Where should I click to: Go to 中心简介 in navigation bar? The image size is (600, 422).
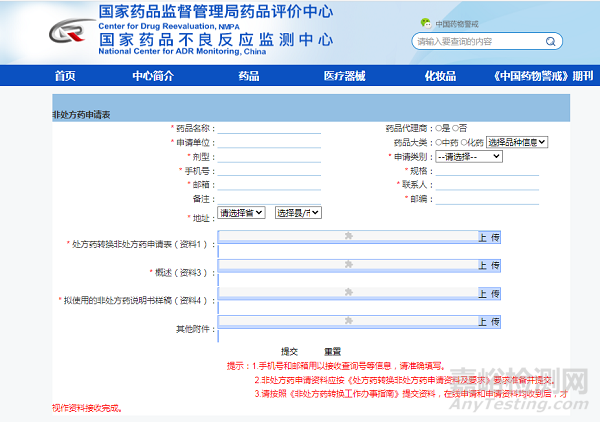click(153, 76)
